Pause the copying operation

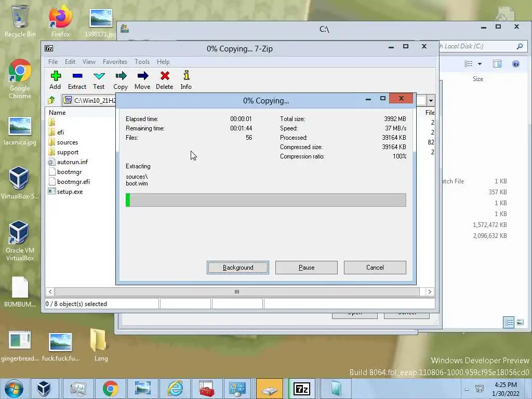(x=307, y=268)
